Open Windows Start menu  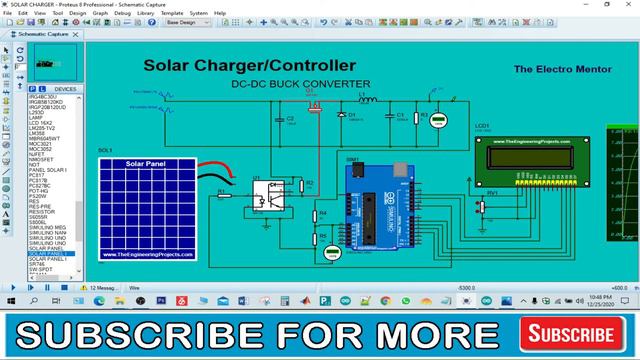point(11,301)
